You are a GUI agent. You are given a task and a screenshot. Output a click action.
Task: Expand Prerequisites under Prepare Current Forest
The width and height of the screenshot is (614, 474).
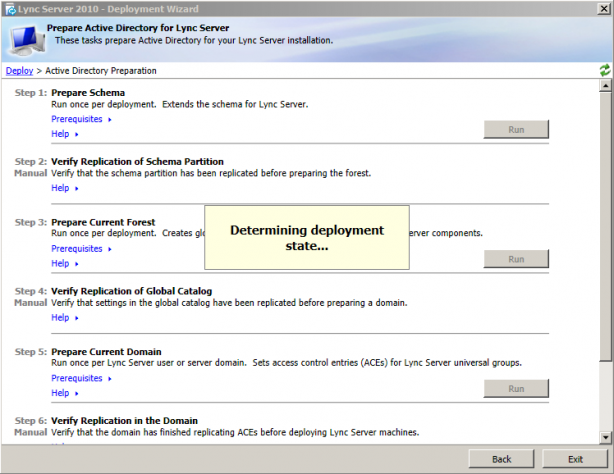point(81,249)
